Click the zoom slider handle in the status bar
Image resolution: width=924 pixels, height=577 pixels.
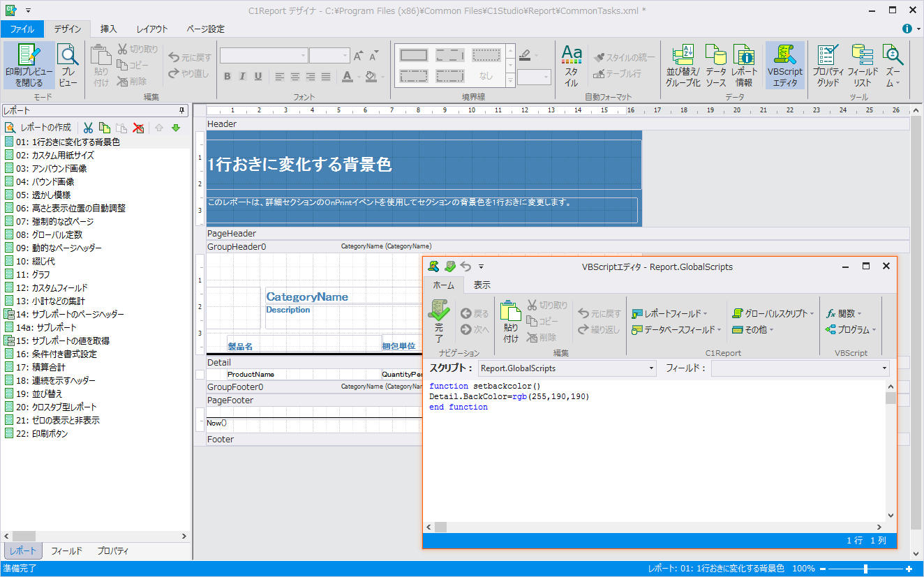click(865, 569)
